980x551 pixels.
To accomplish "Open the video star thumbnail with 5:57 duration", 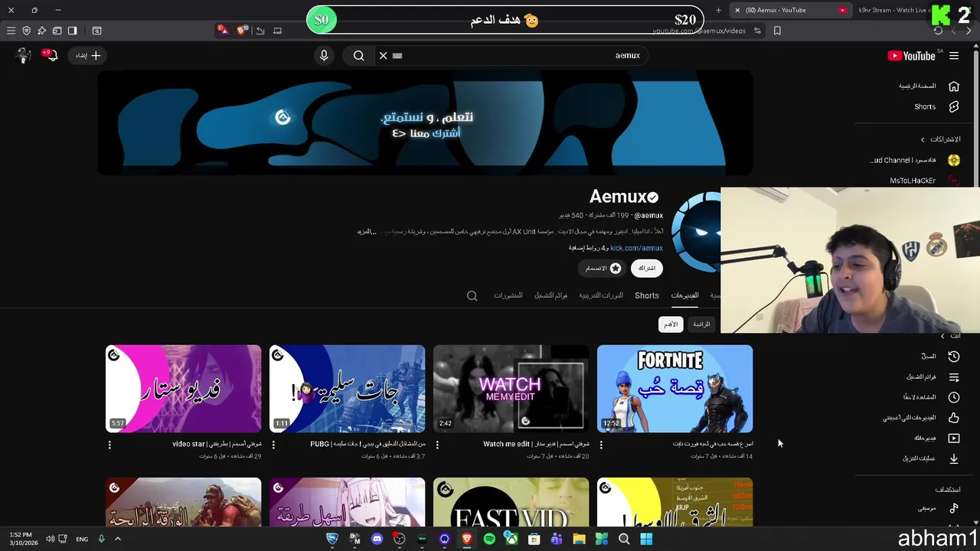I will (183, 389).
